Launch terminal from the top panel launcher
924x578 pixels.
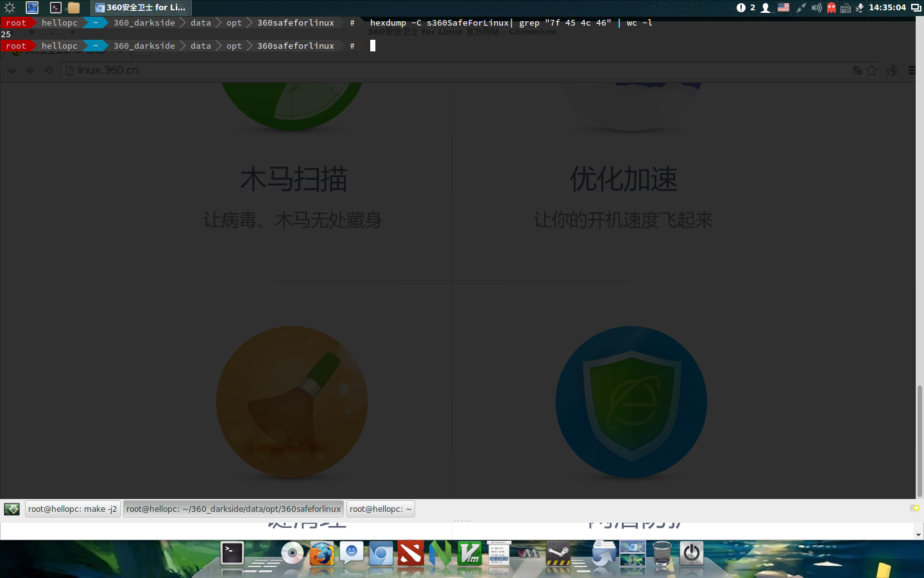56,8
